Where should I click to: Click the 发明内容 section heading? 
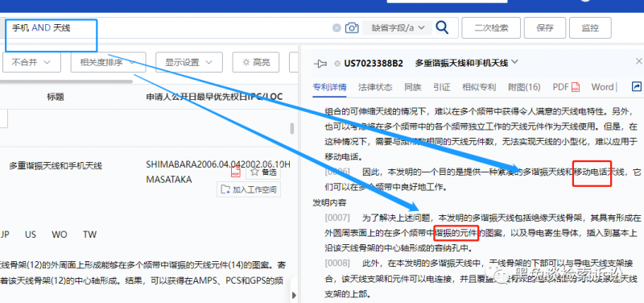(x=329, y=202)
